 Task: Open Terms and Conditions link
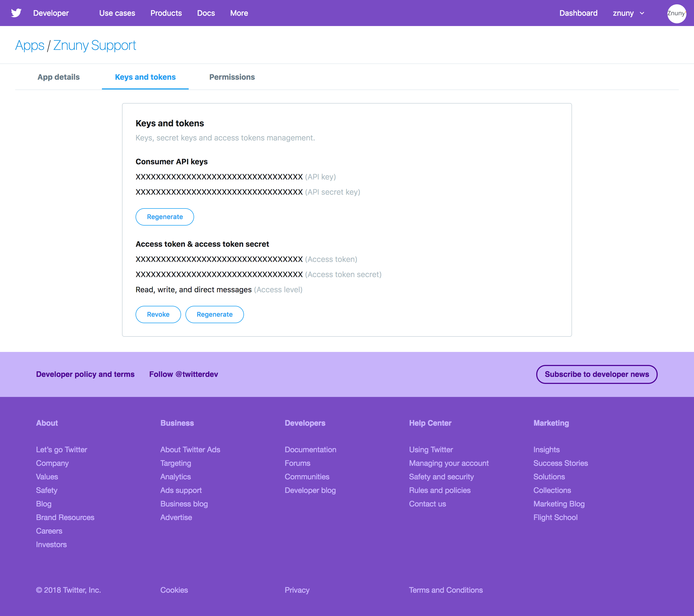click(x=445, y=590)
